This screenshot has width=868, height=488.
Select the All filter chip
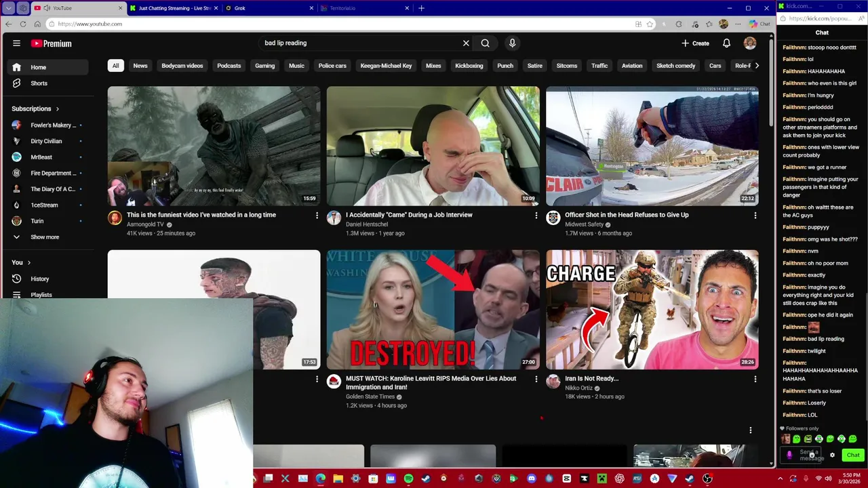(115, 66)
